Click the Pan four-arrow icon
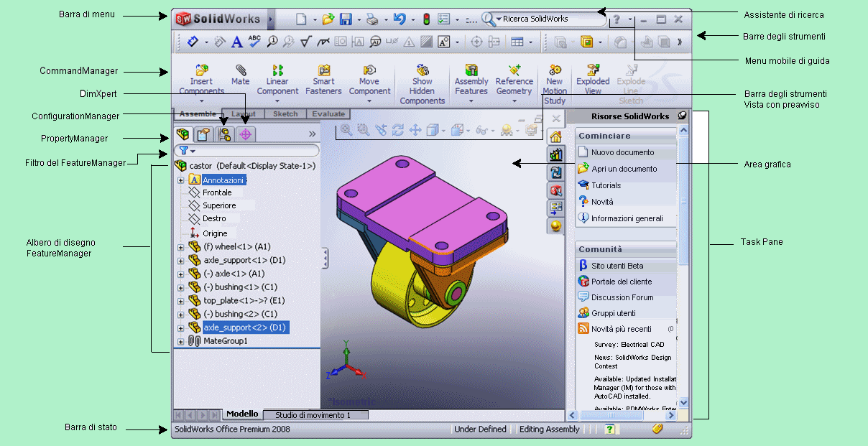The height and width of the screenshot is (446, 868). click(415, 130)
